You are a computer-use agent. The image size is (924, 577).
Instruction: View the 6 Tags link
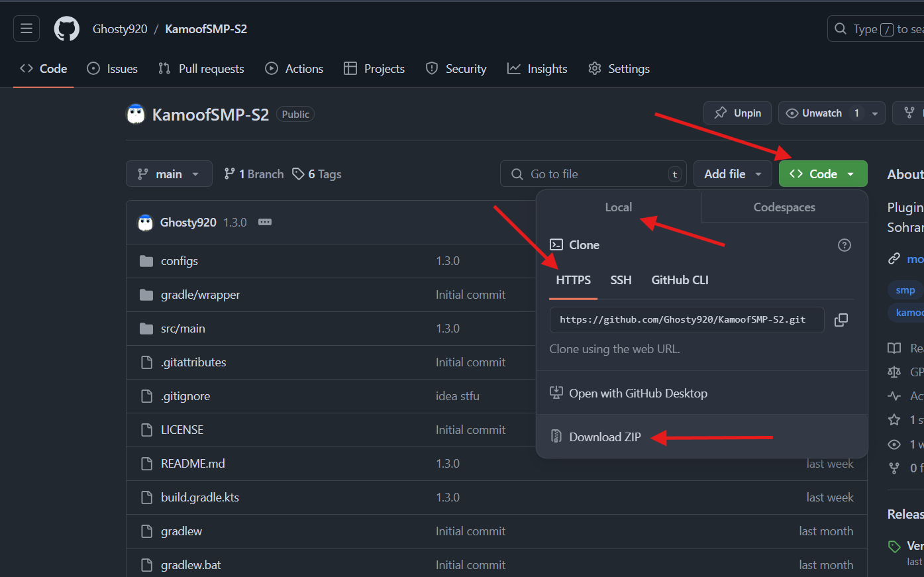point(317,174)
